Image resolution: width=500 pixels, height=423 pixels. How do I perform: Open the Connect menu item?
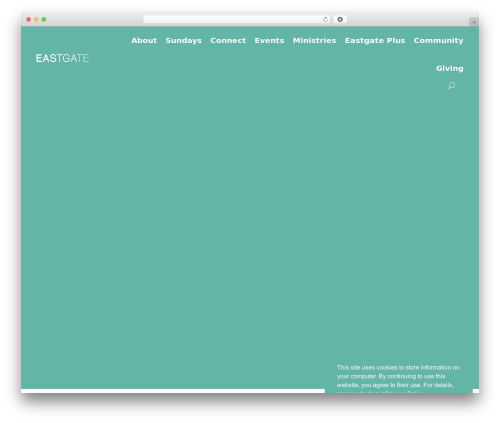pos(228,40)
